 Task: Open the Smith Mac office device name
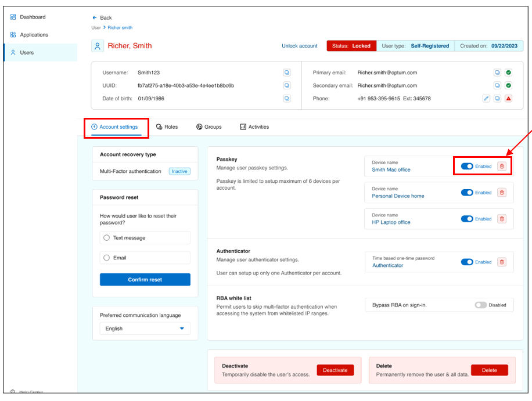[x=391, y=169]
